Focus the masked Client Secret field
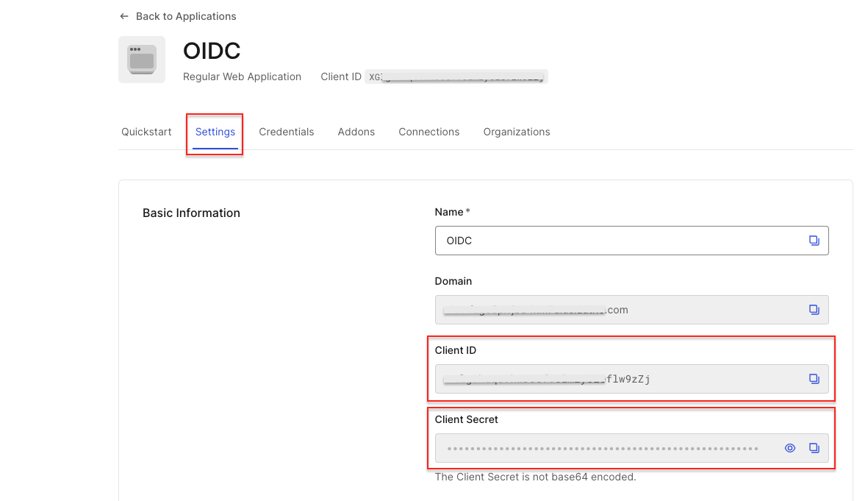This screenshot has width=868, height=501. tap(603, 448)
